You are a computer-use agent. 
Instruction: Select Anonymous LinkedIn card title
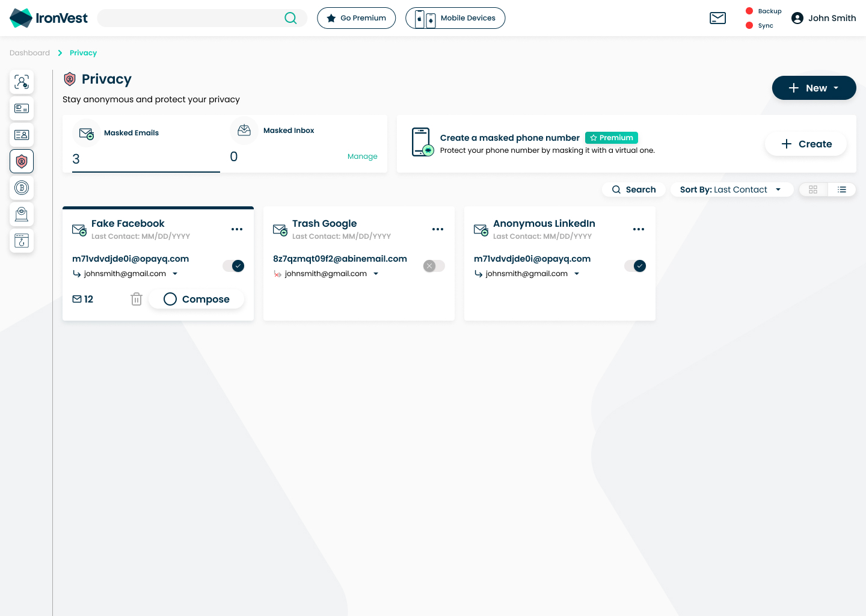click(544, 223)
